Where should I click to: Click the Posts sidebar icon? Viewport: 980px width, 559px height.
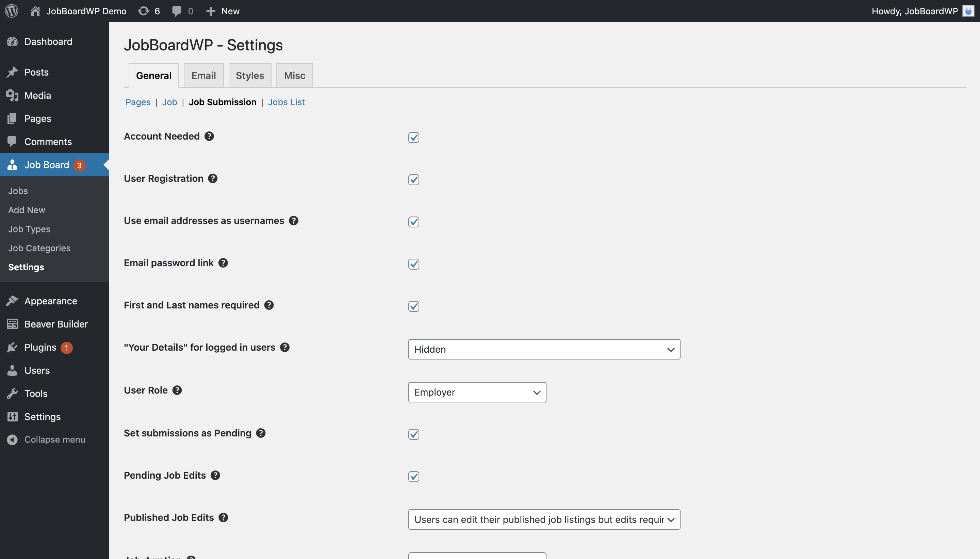(13, 71)
